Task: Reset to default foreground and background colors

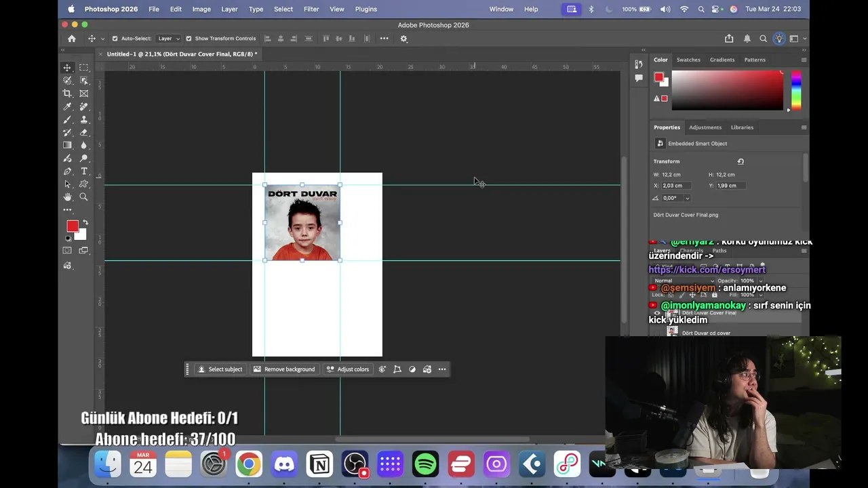Action: point(68,239)
